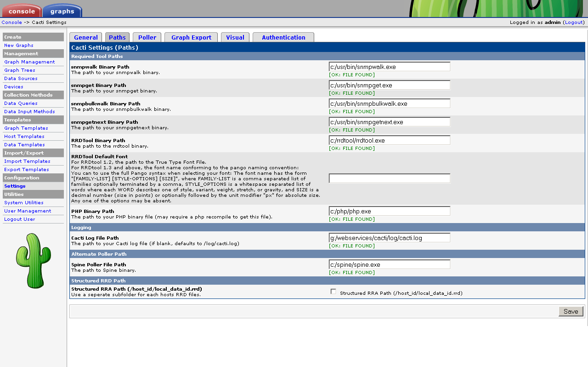Open Export Templates page
Screen dimensions: 588x367
pyautogui.click(x=27, y=170)
